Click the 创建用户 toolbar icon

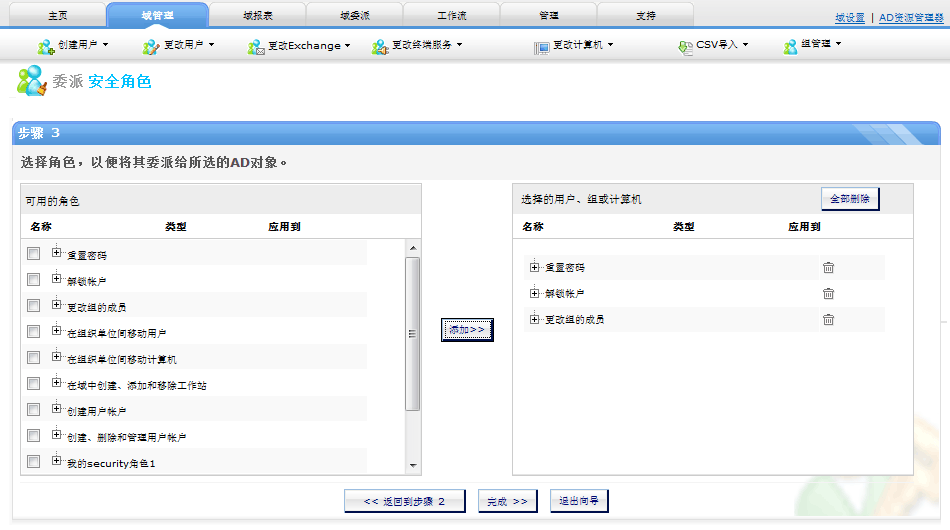(x=45, y=47)
